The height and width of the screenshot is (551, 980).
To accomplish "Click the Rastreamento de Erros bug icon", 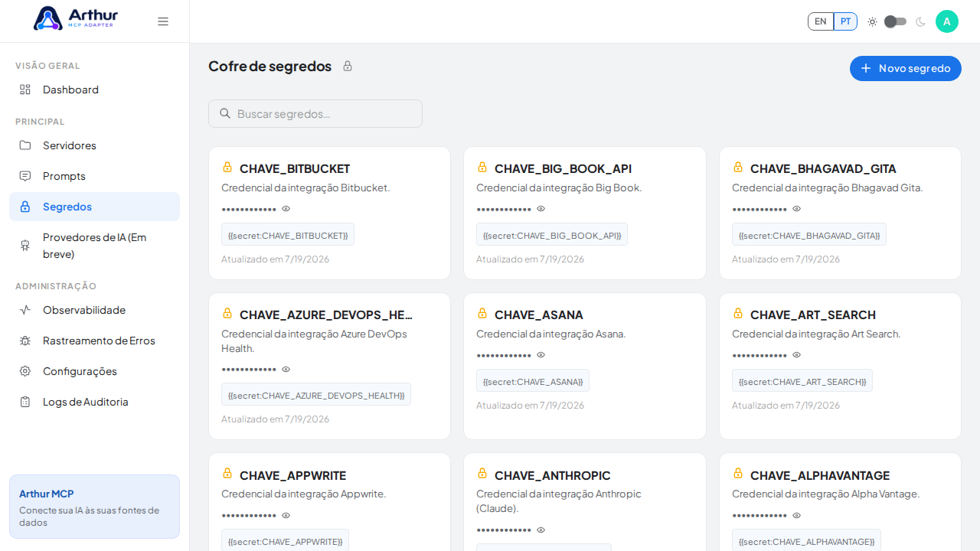I will tap(25, 341).
